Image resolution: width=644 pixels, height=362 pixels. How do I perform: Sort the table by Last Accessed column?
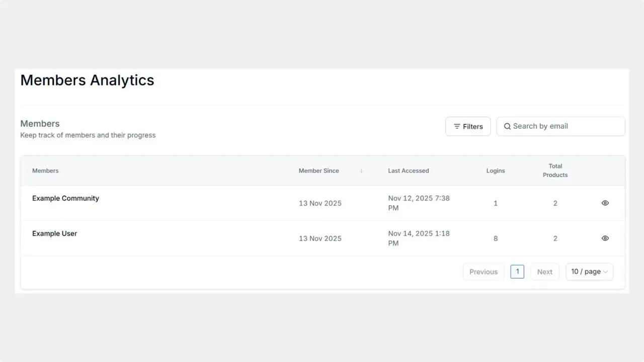(408, 170)
